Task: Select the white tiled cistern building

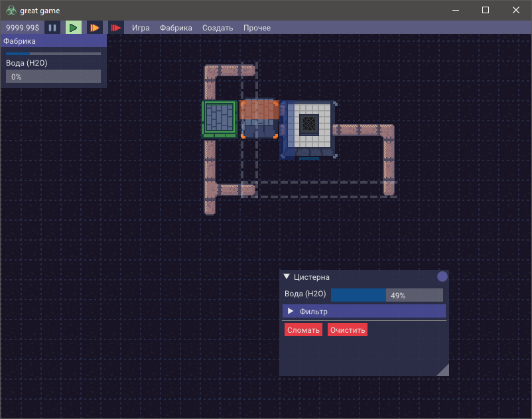Action: [308, 130]
